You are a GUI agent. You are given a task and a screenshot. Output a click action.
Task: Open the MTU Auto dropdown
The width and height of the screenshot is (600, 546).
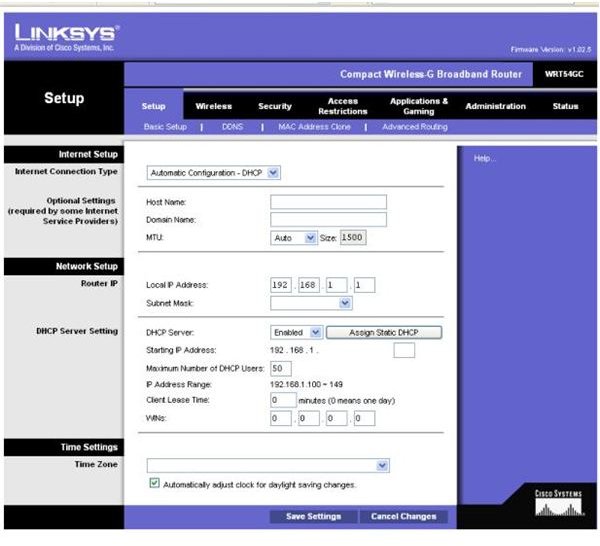coord(293,238)
